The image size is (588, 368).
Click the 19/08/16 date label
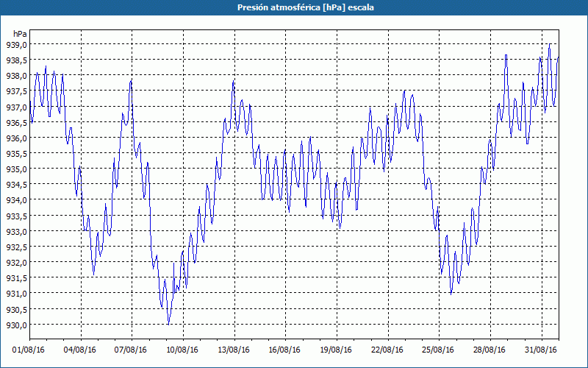336,350
